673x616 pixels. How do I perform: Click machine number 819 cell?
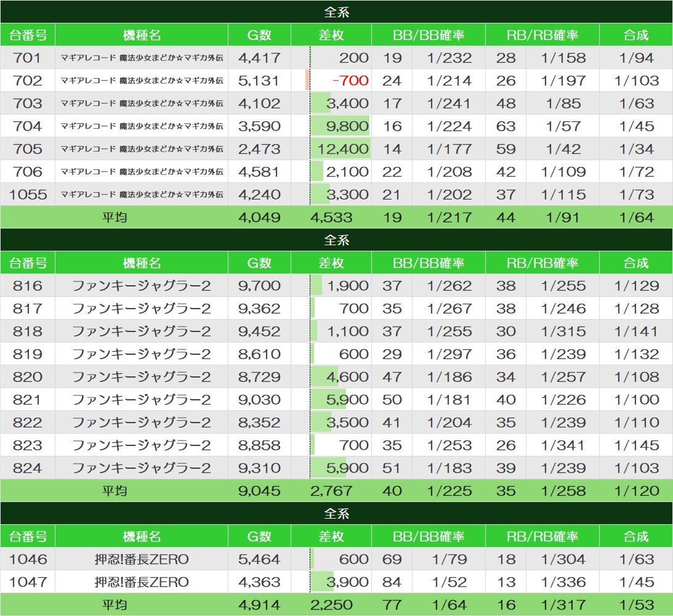pos(28,354)
